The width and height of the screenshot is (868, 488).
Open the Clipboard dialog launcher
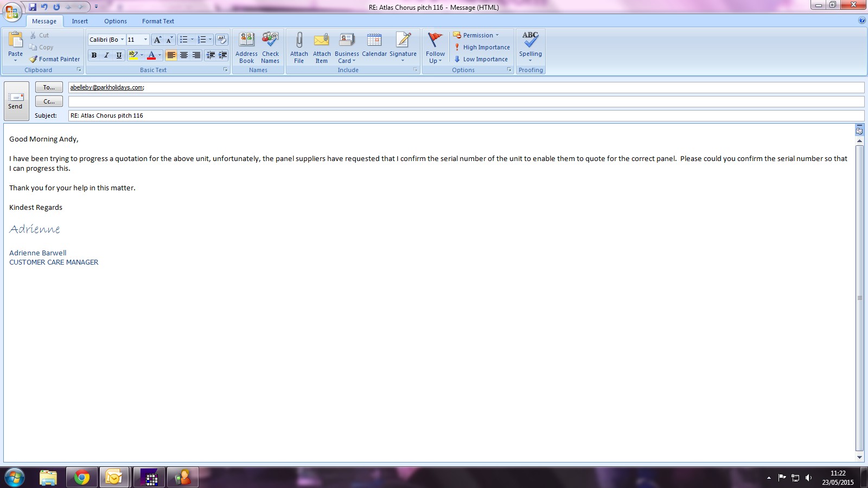(79, 70)
